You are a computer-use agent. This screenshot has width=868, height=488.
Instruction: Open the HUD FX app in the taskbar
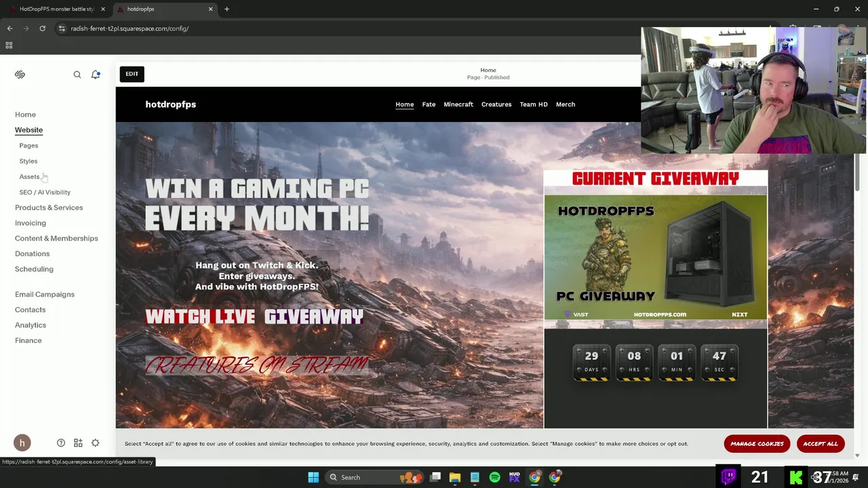(x=515, y=477)
